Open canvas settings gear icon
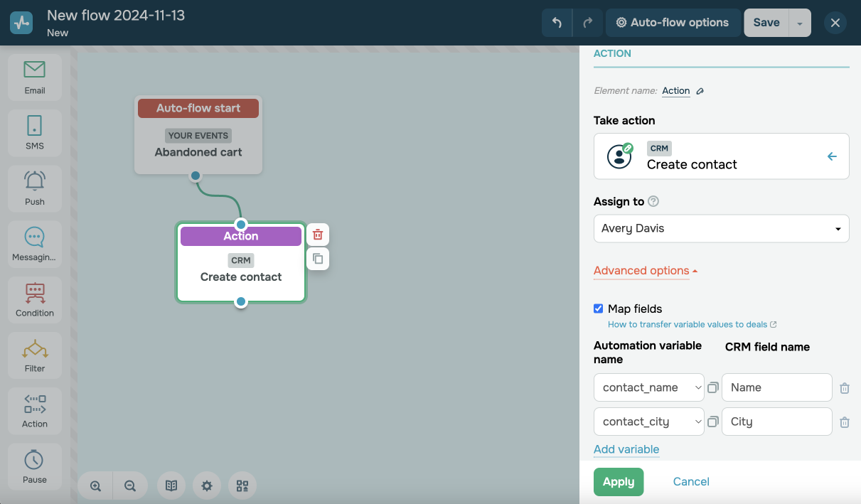 (x=207, y=486)
